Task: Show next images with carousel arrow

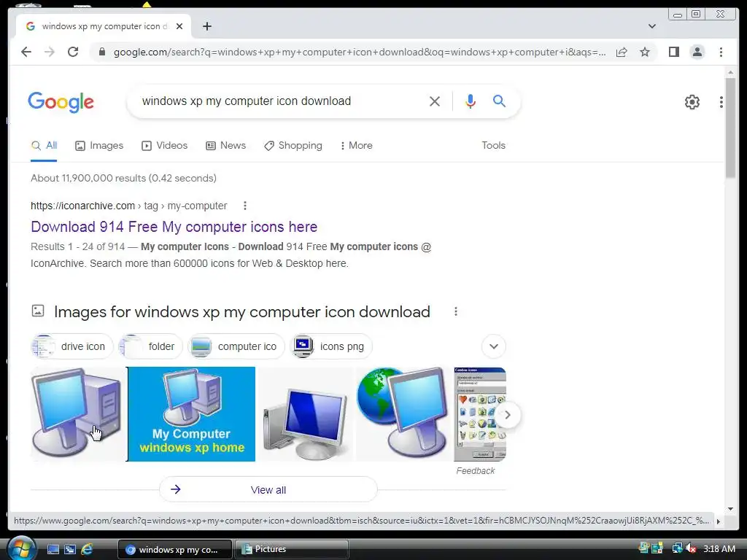Action: pos(508,415)
